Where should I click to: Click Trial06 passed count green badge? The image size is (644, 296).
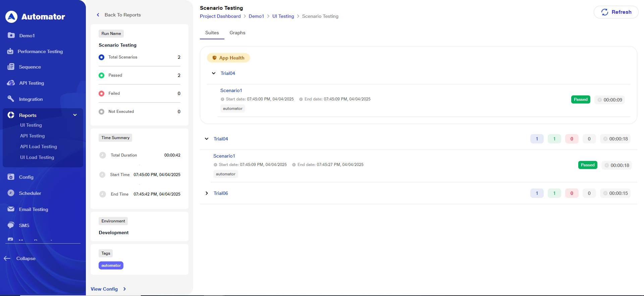(554, 193)
